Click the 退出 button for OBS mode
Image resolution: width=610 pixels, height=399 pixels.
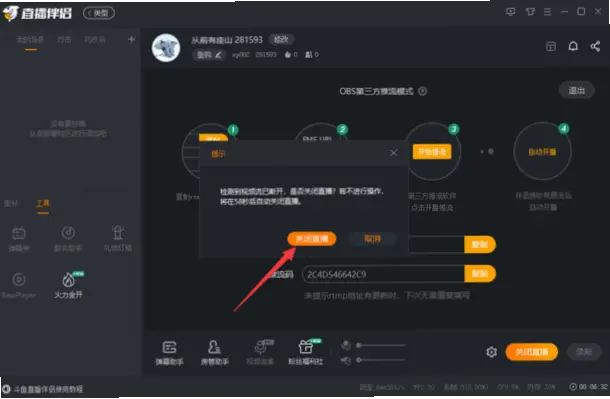tap(577, 91)
